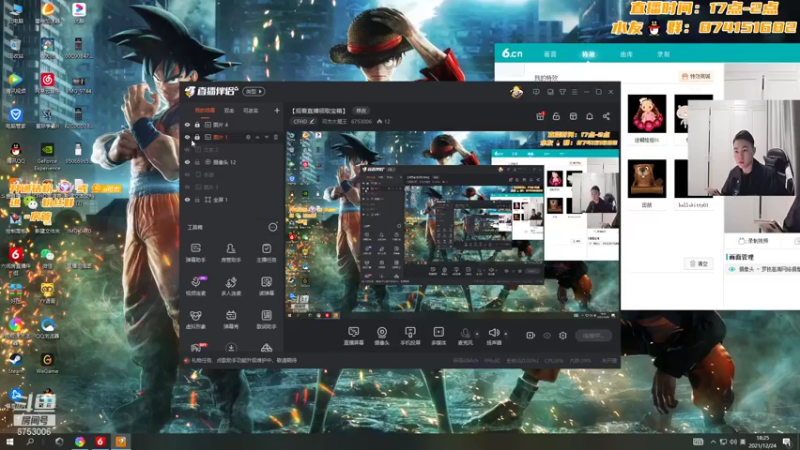
Task: Select the hellokitty01 effect thumbnail
Action: pyautogui.click(x=681, y=179)
